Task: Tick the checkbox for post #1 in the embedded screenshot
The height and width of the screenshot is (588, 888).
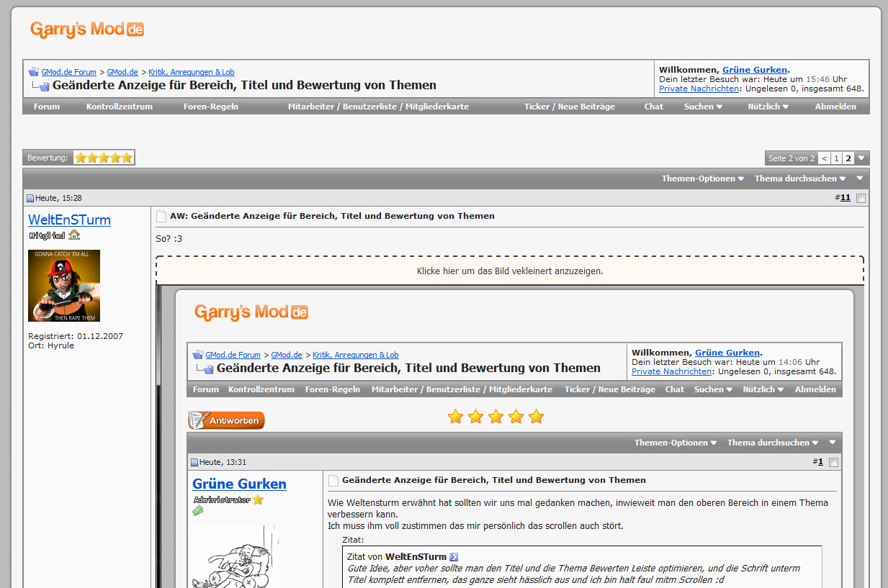Action: [x=833, y=462]
